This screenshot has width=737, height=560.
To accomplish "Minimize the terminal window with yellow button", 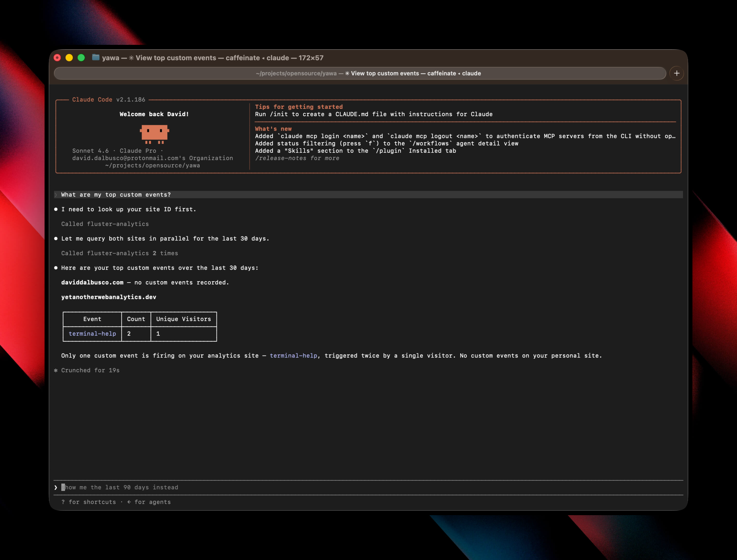I will 69,58.
